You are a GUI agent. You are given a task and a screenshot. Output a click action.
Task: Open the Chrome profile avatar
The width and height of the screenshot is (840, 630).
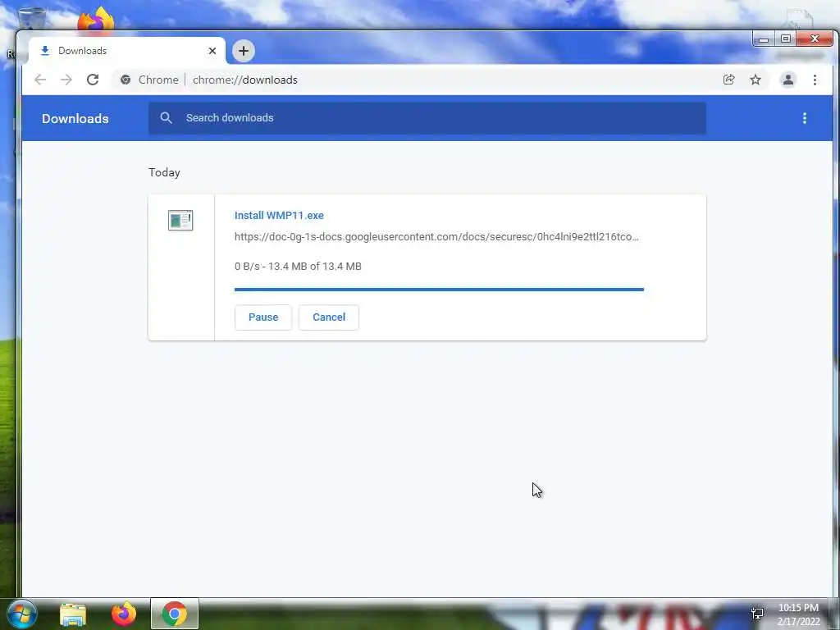[x=788, y=80]
